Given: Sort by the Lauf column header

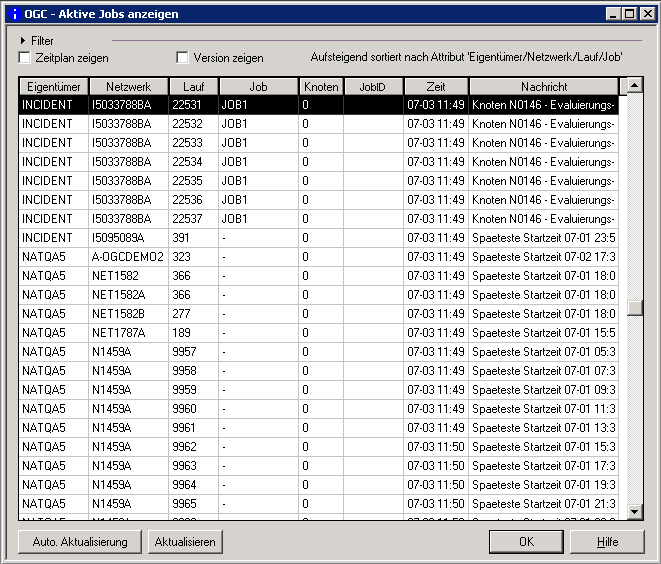Looking at the screenshot, I should click(193, 86).
